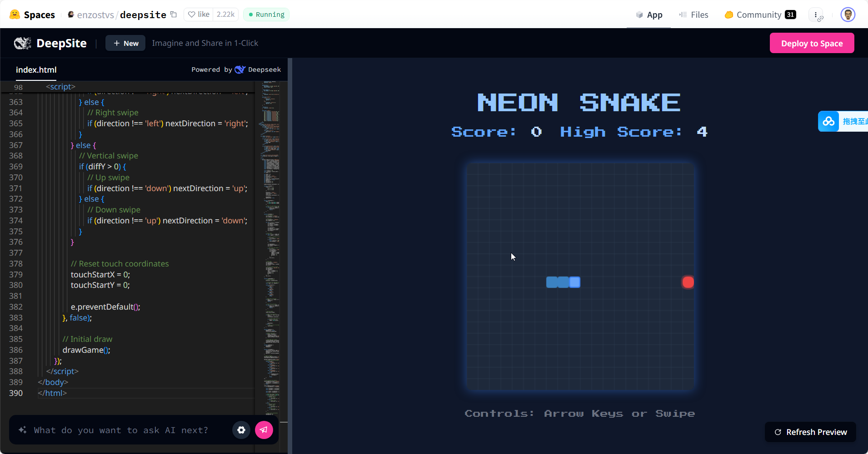Viewport: 868px width, 454px height.
Task: View the 2.22k likes count
Action: point(225,15)
